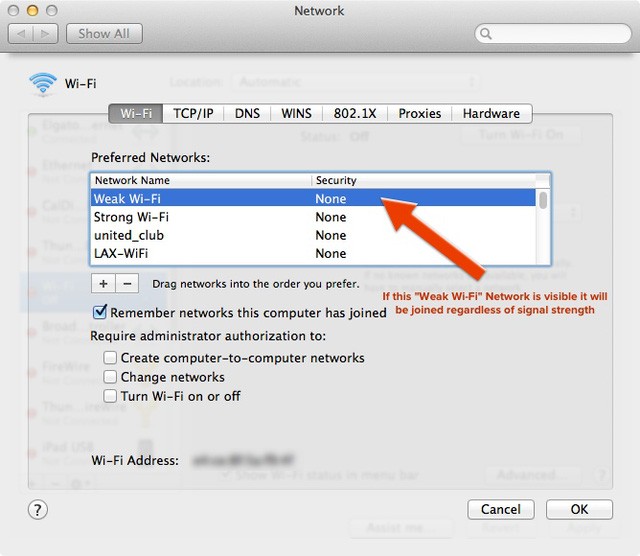Enable Turn Wi-Fi on or off checkbox
Image resolution: width=640 pixels, height=556 pixels.
(x=111, y=396)
